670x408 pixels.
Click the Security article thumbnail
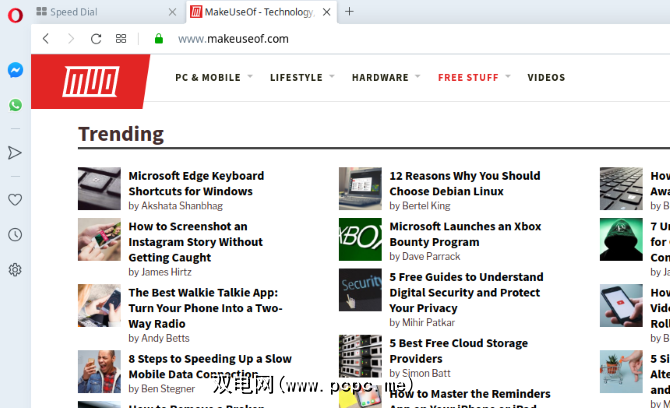point(360,290)
